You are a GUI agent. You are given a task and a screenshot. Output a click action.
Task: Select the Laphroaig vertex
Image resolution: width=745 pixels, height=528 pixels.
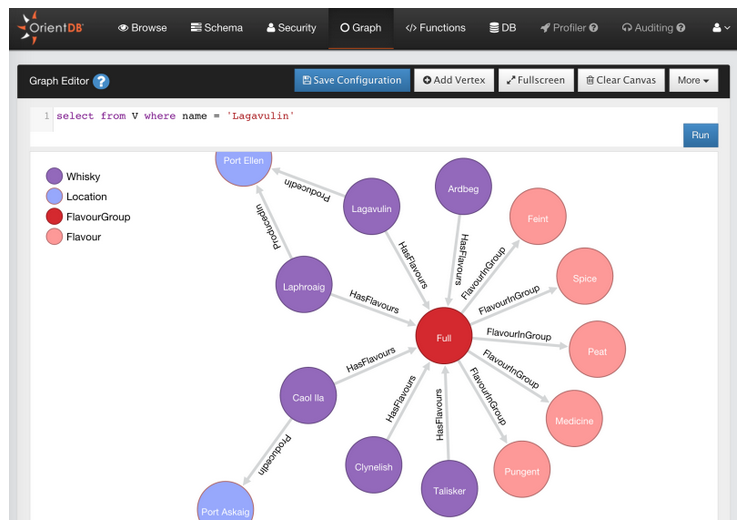click(x=304, y=285)
